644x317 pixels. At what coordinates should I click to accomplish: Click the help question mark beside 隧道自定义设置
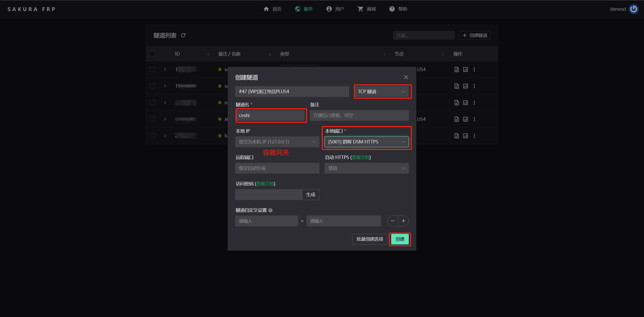coord(270,210)
